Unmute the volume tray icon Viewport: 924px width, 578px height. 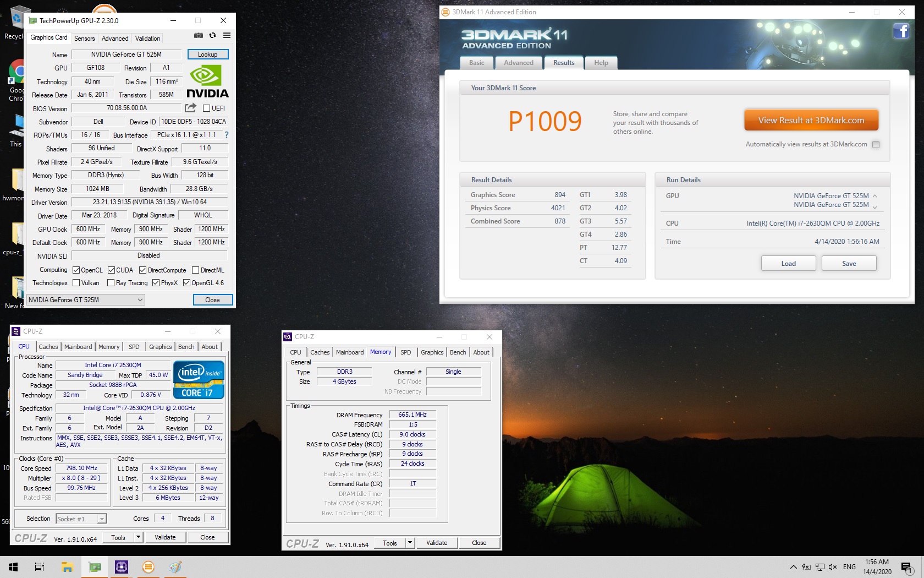(833, 567)
